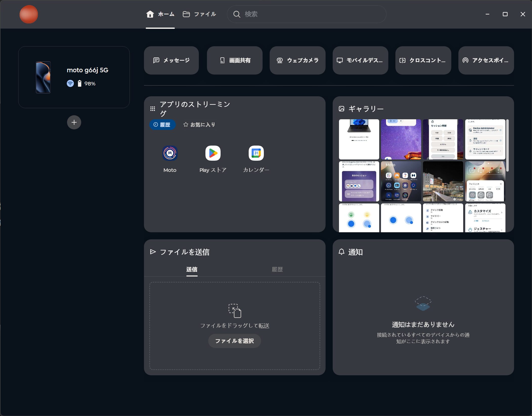532x416 pixels.
Task: Open the メッセージ feature
Action: click(x=171, y=60)
